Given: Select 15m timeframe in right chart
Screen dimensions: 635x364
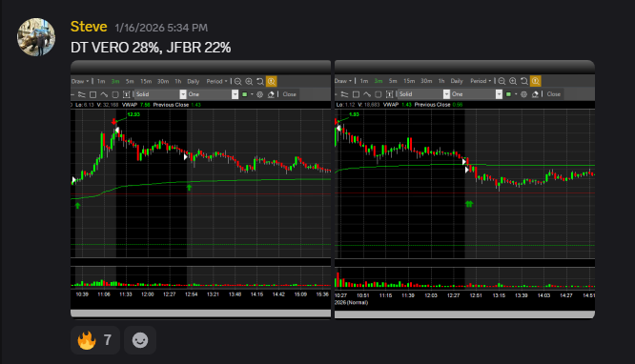Looking at the screenshot, I should coord(409,81).
